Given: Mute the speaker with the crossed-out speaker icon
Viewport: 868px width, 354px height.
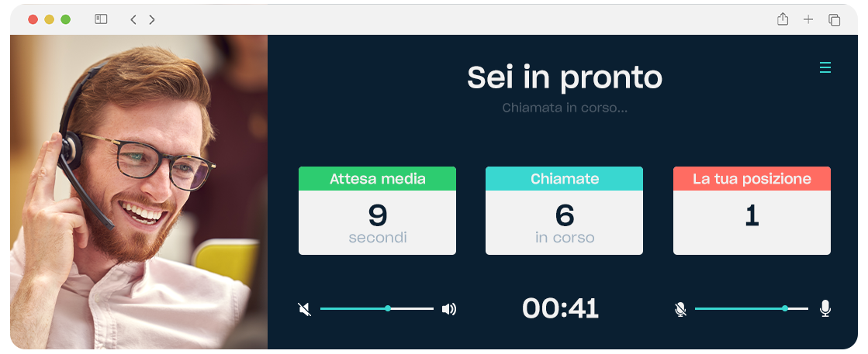Looking at the screenshot, I should [x=305, y=308].
